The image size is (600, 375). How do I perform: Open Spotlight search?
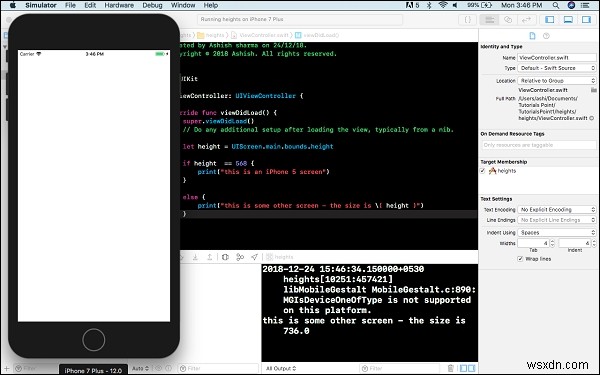(x=556, y=5)
